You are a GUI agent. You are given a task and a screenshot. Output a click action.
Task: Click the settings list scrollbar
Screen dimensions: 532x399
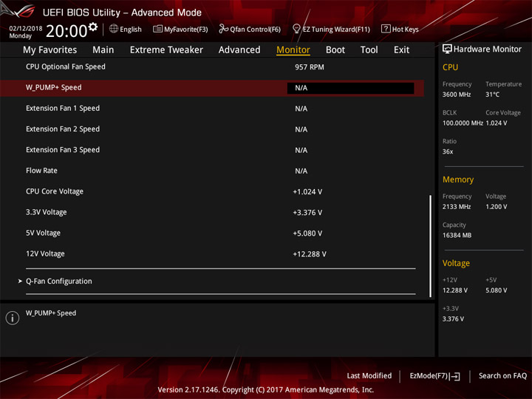430,246
